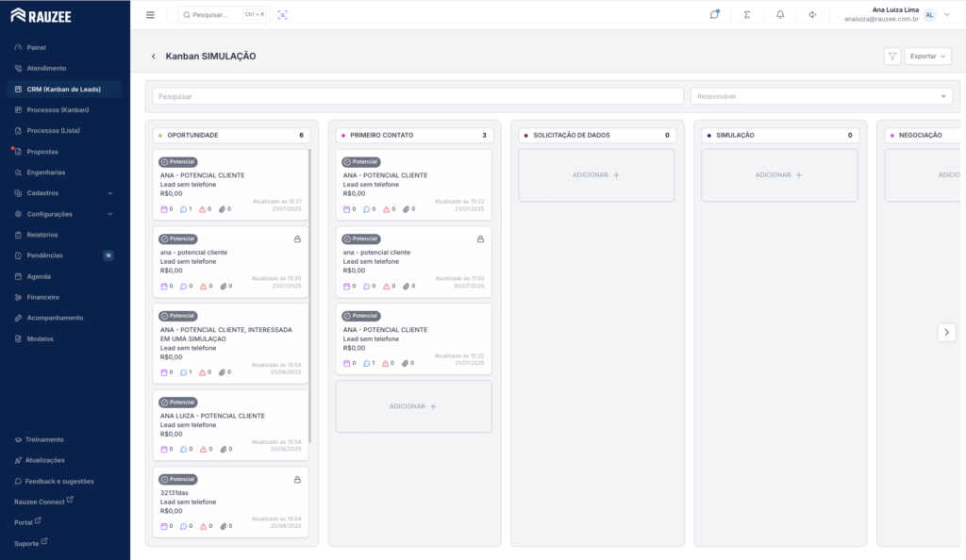
Task: Open the filter funnel icon
Action: [891, 57]
